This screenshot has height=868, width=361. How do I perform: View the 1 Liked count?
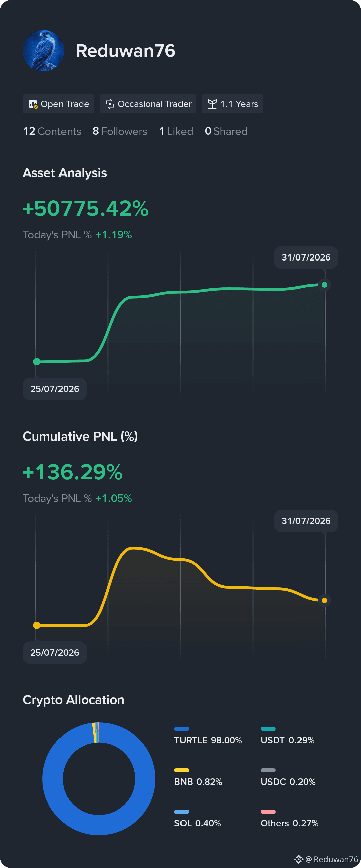tap(176, 131)
